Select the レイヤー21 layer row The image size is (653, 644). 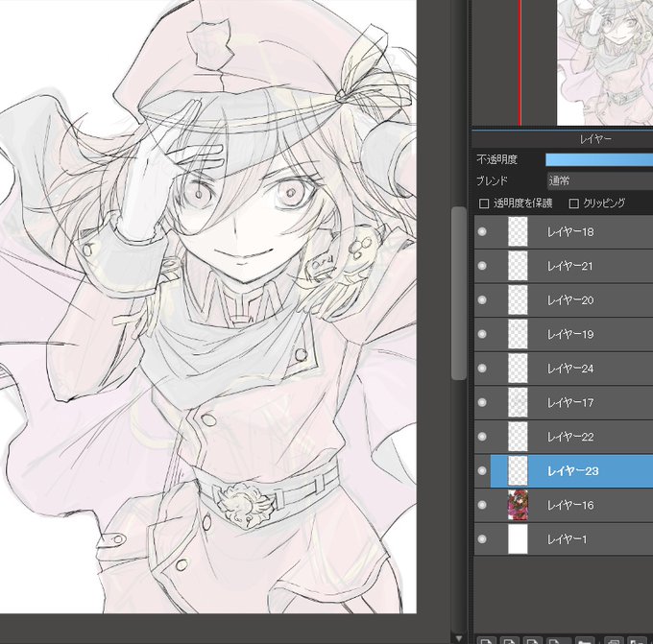[564, 266]
